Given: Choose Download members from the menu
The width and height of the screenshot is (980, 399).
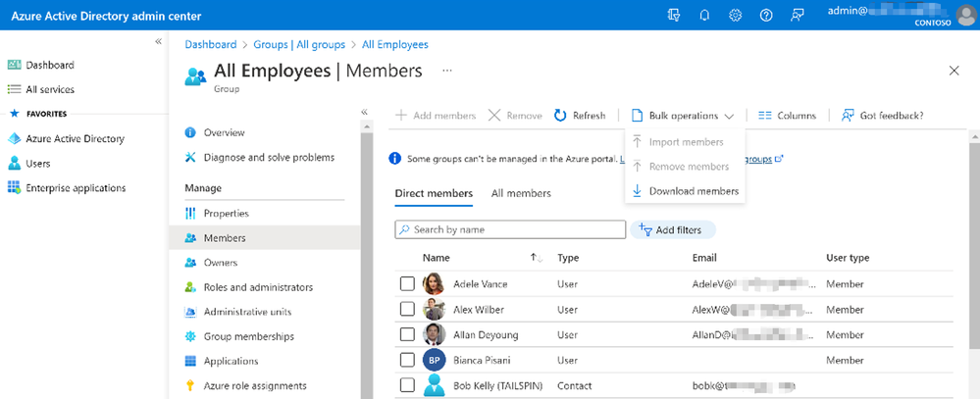Looking at the screenshot, I should pyautogui.click(x=685, y=191).
